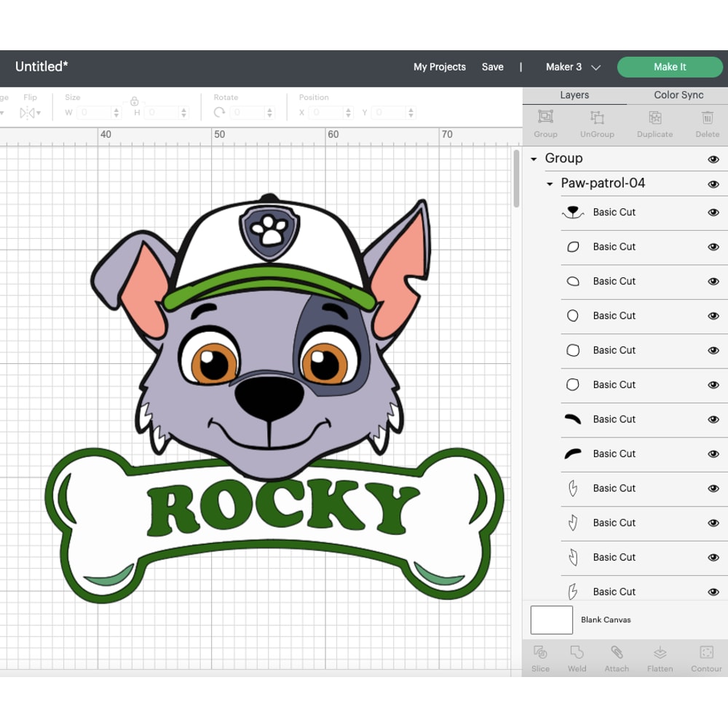Viewport: 728px width, 728px height.
Task: Toggle the lock aspect ratio for Size
Action: (136, 102)
